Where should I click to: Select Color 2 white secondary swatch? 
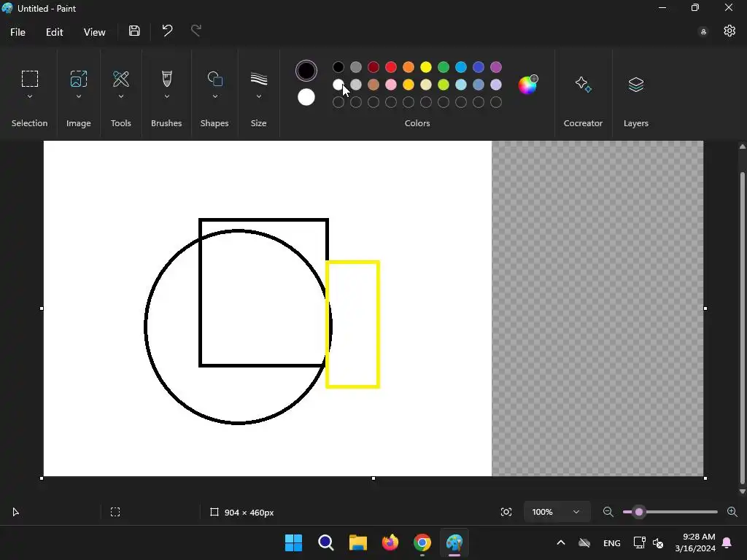click(x=306, y=97)
